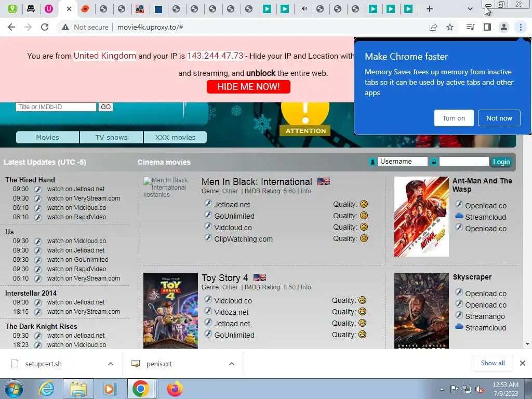Open The Hired Hand title in Latest Updates
The width and height of the screenshot is (532, 399).
30,180
